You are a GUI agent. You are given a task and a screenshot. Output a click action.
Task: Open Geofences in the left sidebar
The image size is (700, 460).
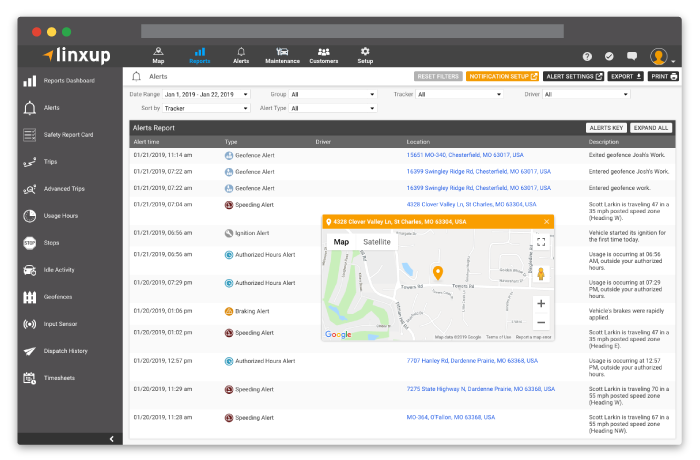[58, 296]
